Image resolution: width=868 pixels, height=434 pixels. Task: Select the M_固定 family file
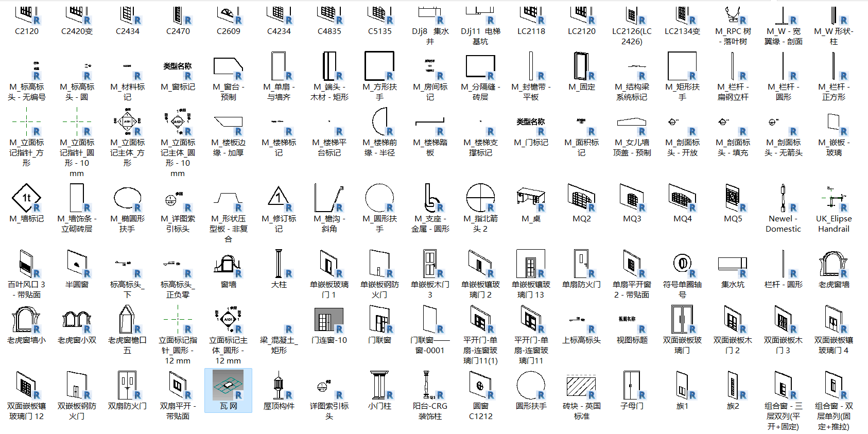pos(581,72)
